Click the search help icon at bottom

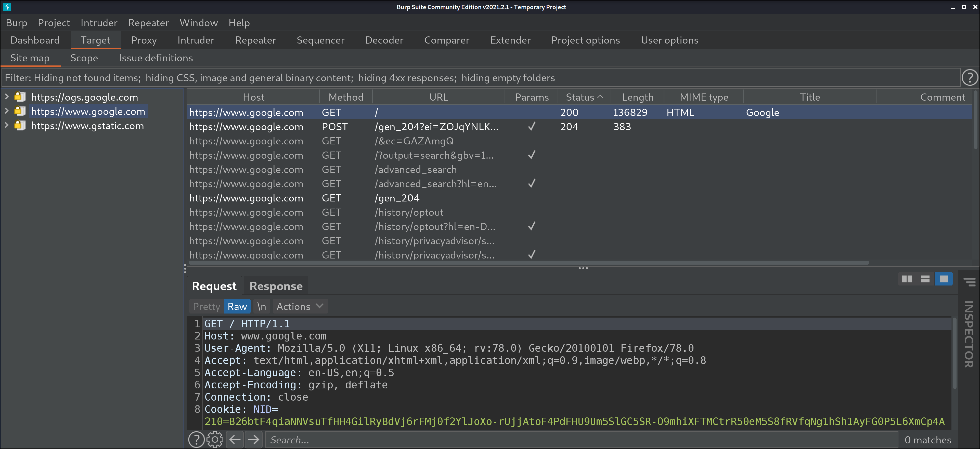click(x=196, y=440)
